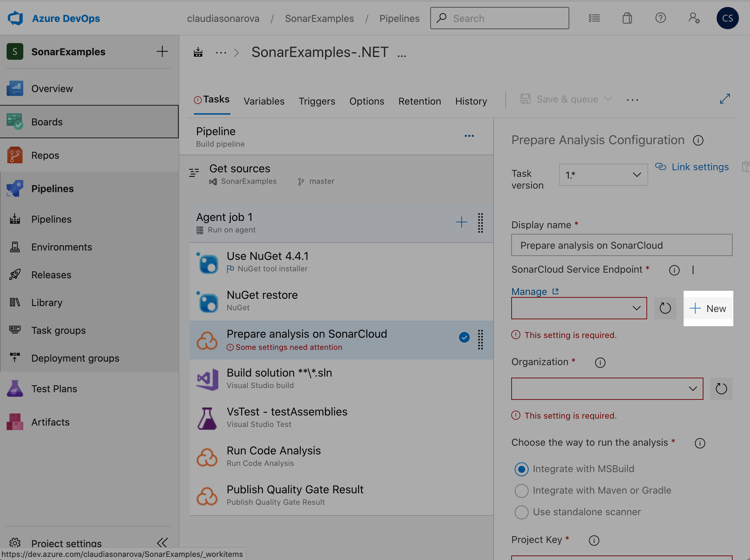Select the Use NuGet 4.4.1 task
This screenshot has height=560, width=750.
point(341,262)
